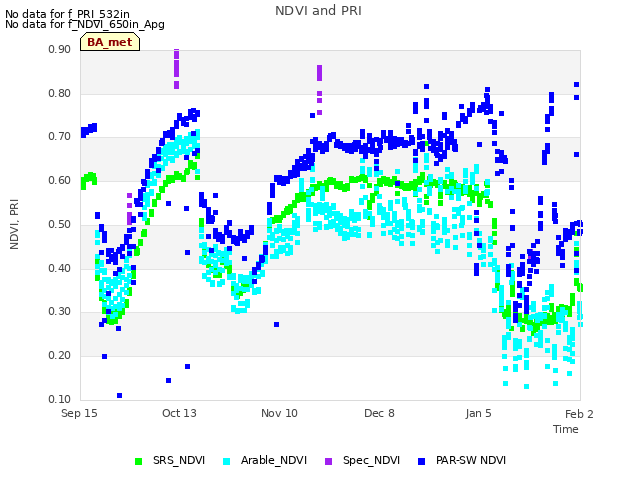Click the 0.40 y-axis tick label

(59, 269)
